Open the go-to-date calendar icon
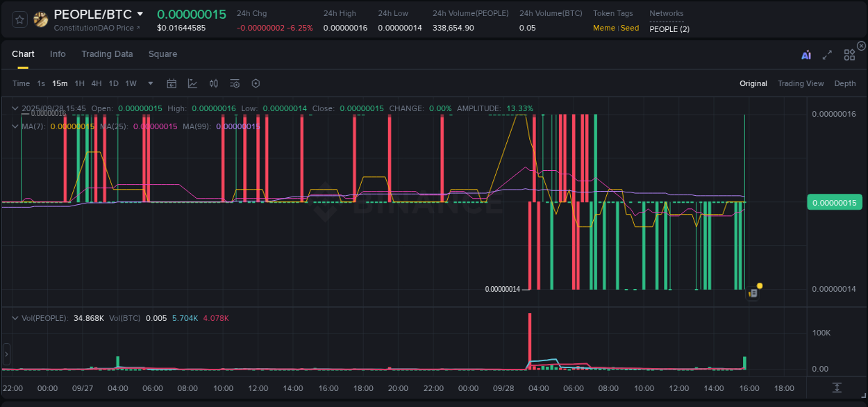The width and height of the screenshot is (868, 407). (172, 83)
